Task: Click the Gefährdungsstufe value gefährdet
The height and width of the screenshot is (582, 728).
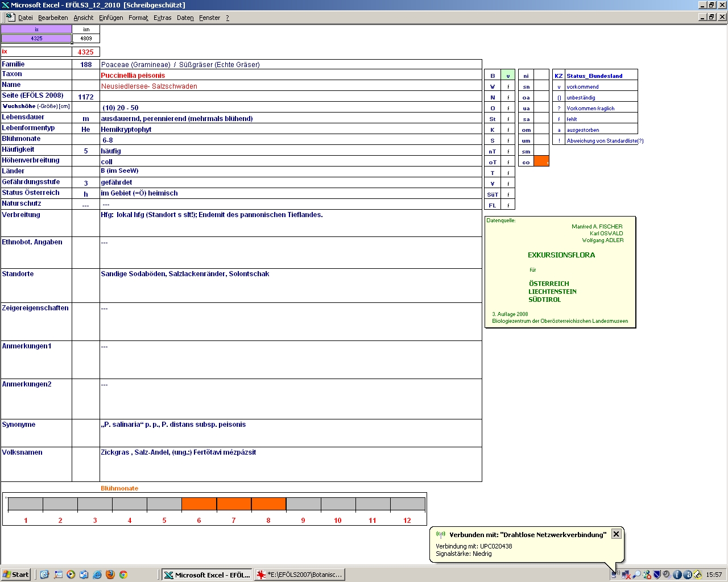Action: click(x=117, y=182)
